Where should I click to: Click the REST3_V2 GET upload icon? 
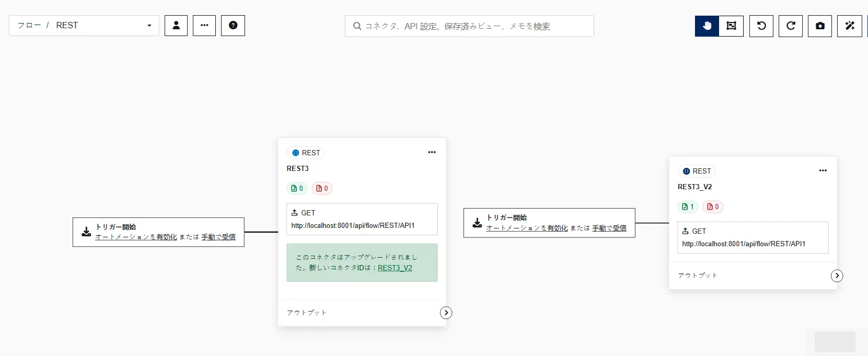[x=686, y=231]
